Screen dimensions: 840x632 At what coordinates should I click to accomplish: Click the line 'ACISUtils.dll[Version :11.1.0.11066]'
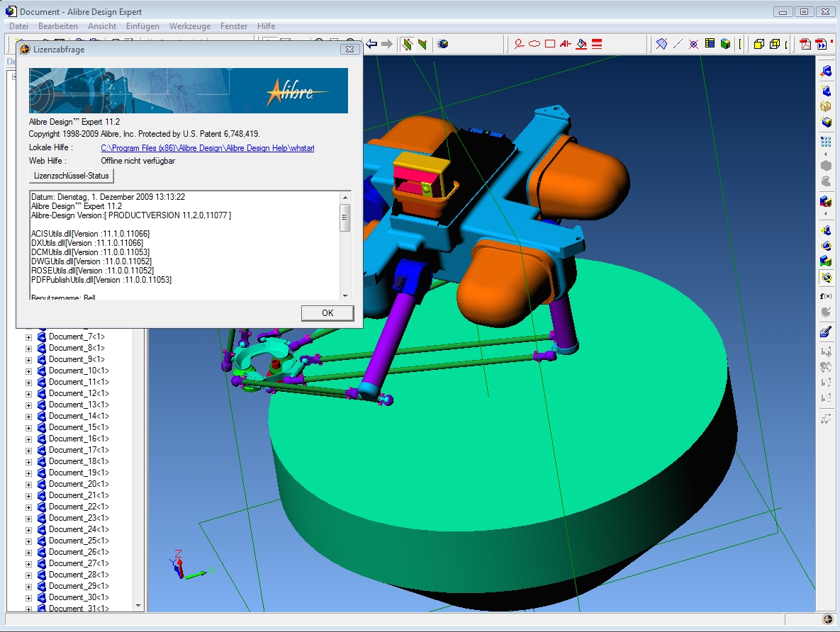tap(90, 234)
